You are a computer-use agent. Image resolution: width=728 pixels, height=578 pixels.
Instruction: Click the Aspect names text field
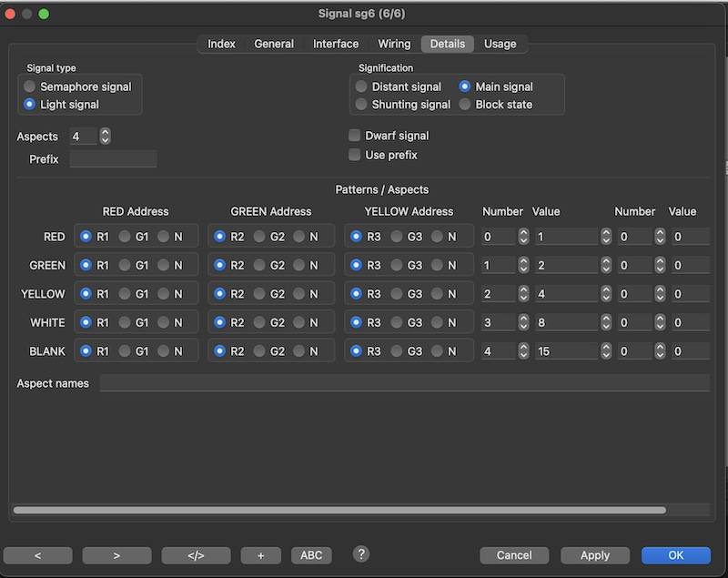pos(404,383)
